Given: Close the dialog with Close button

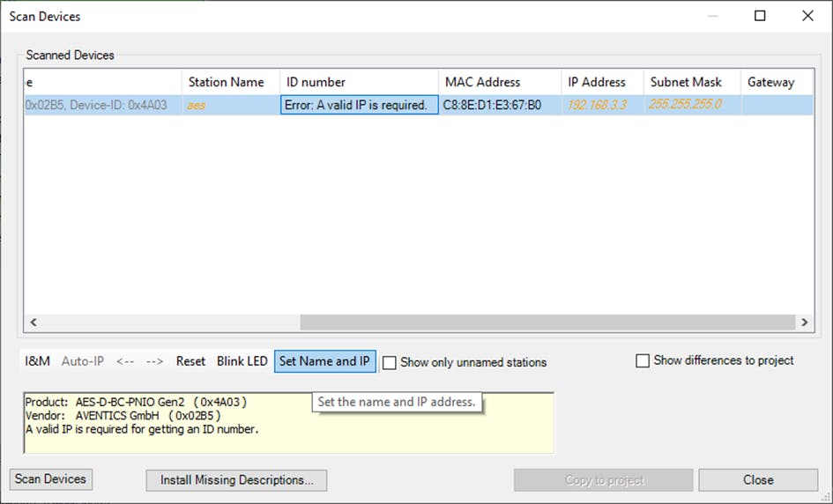Looking at the screenshot, I should (x=758, y=480).
